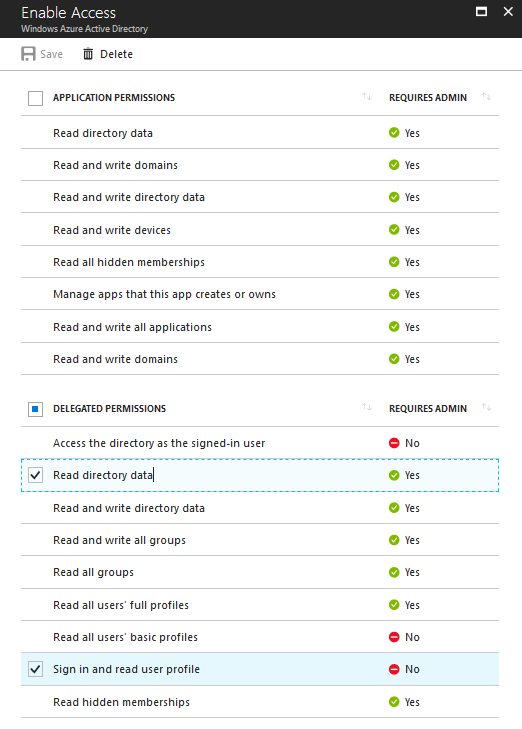Click green check icon for Read and write devices
Image resolution: width=522 pixels, height=729 pixels.
[x=394, y=230]
